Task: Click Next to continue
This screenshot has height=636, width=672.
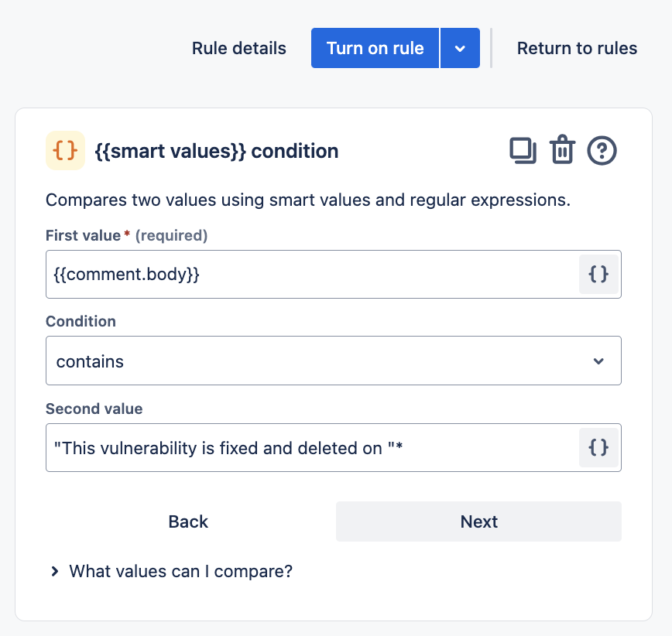Action: pos(478,521)
